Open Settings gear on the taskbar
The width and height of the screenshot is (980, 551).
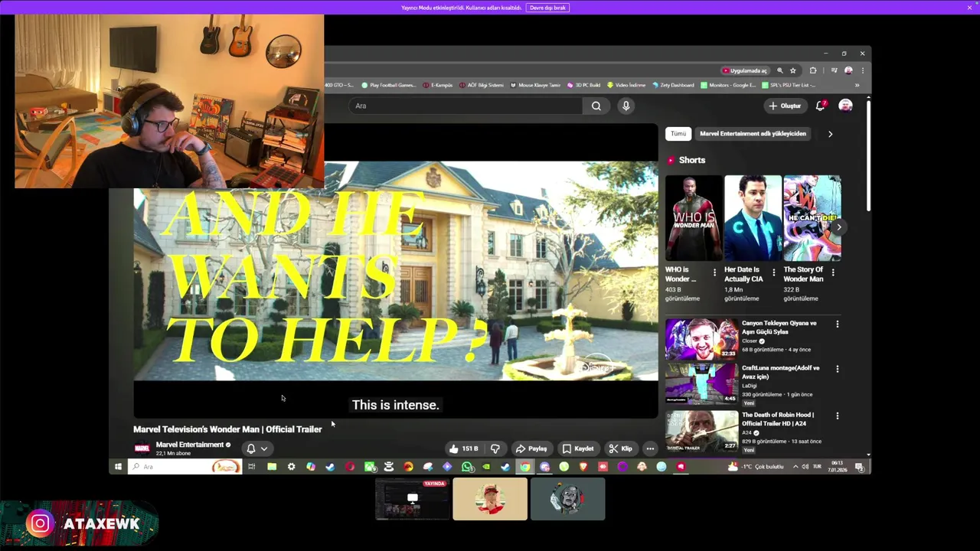tap(291, 467)
